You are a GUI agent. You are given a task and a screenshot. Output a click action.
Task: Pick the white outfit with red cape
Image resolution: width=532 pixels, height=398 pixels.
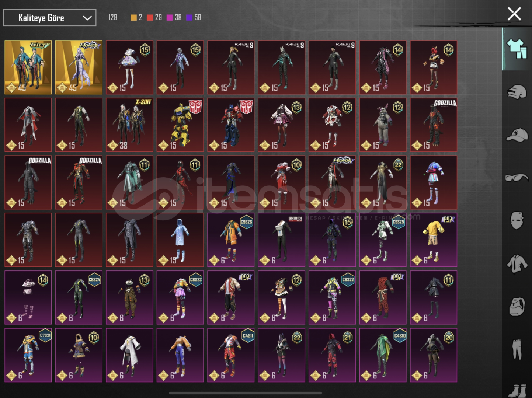click(28, 125)
